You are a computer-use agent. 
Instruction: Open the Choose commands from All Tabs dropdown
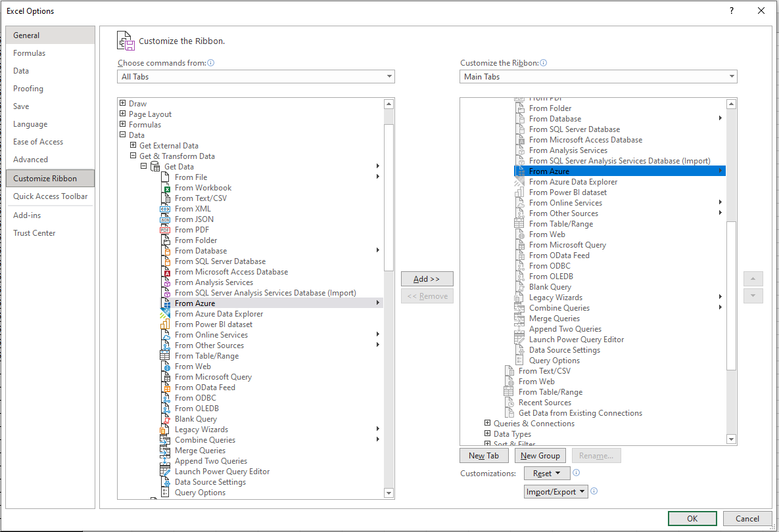pyautogui.click(x=256, y=76)
